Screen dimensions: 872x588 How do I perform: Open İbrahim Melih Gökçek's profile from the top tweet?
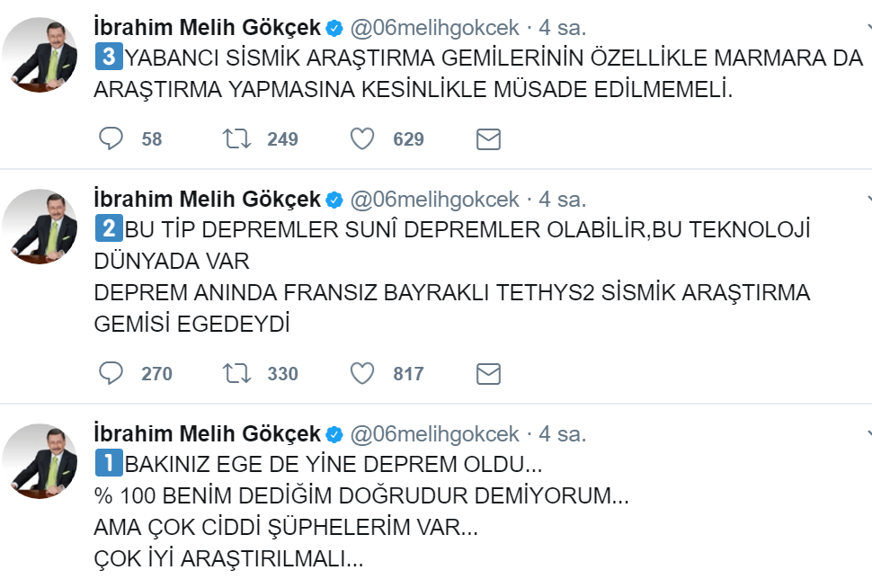(x=207, y=29)
